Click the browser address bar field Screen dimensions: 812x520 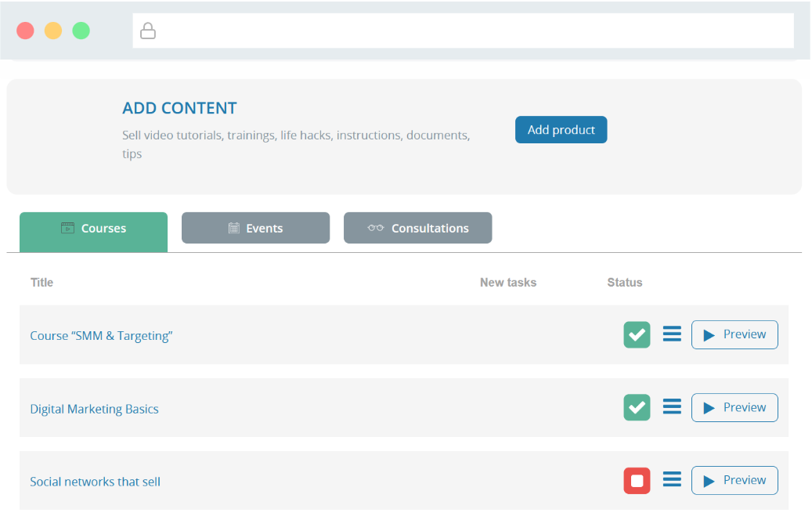coord(470,31)
